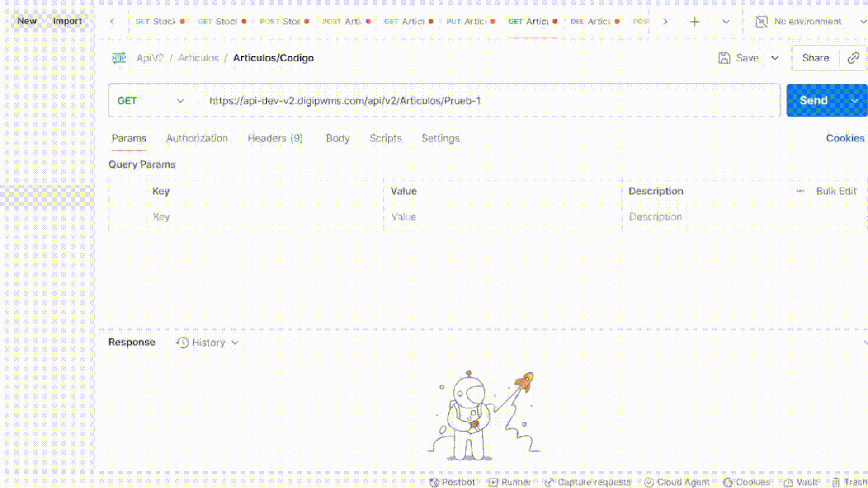Open the Headers (9) tab
The image size is (868, 488).
pos(275,138)
